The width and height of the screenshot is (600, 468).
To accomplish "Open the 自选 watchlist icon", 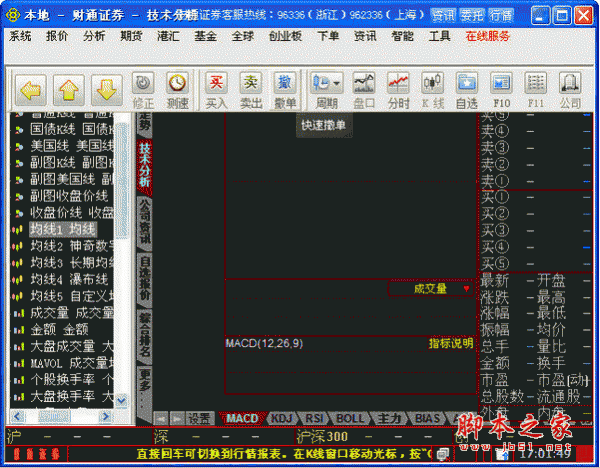I will pyautogui.click(x=467, y=91).
